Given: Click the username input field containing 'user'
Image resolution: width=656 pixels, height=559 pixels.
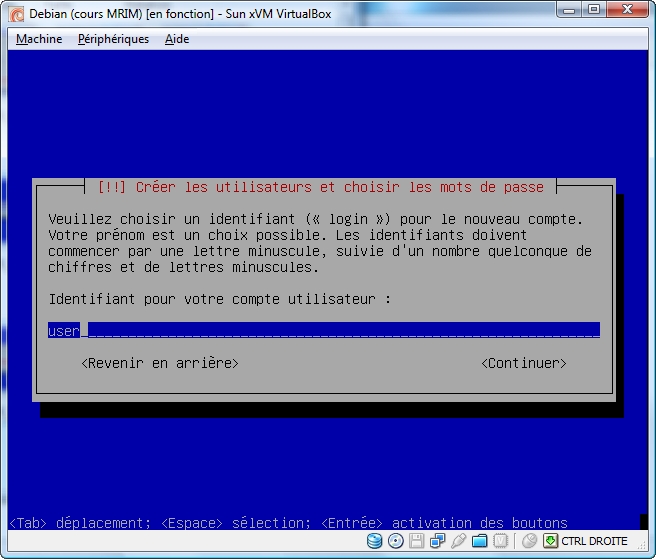Looking at the screenshot, I should [x=324, y=330].
